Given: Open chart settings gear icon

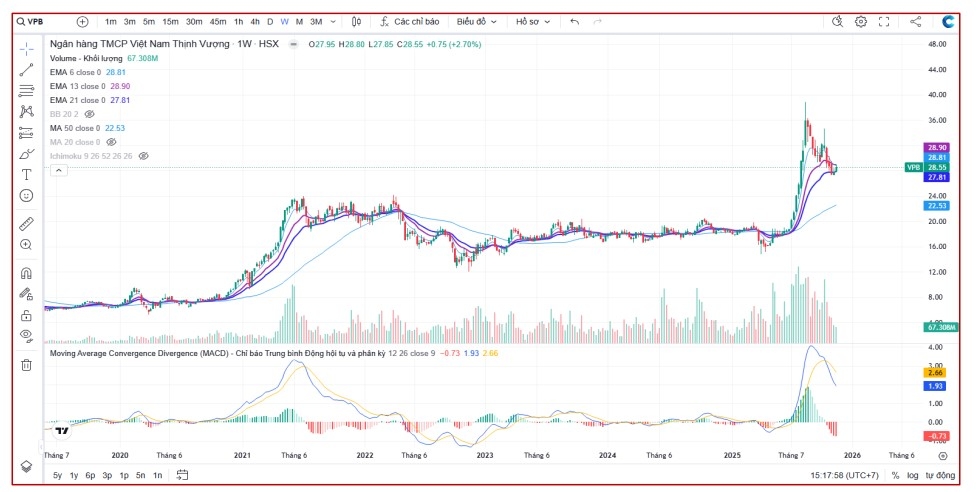Looking at the screenshot, I should tap(860, 21).
